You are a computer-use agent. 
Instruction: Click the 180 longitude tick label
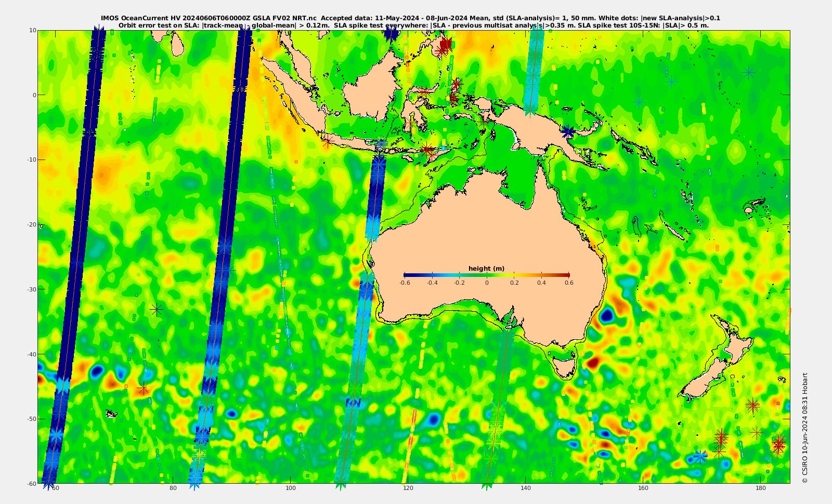coord(761,488)
